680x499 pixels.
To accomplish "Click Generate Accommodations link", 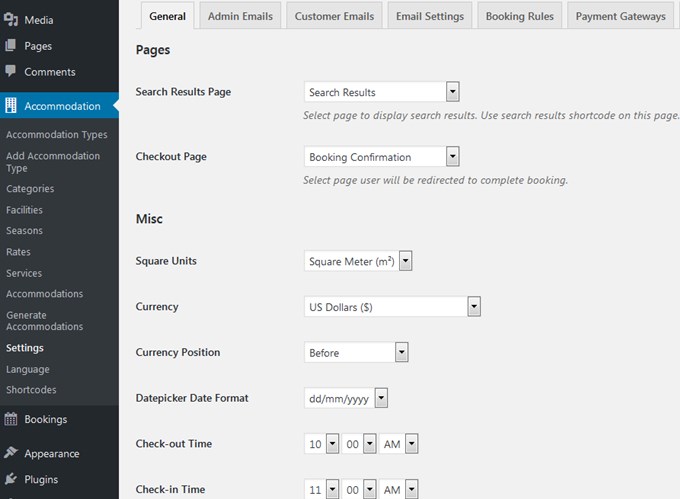I will tap(44, 321).
